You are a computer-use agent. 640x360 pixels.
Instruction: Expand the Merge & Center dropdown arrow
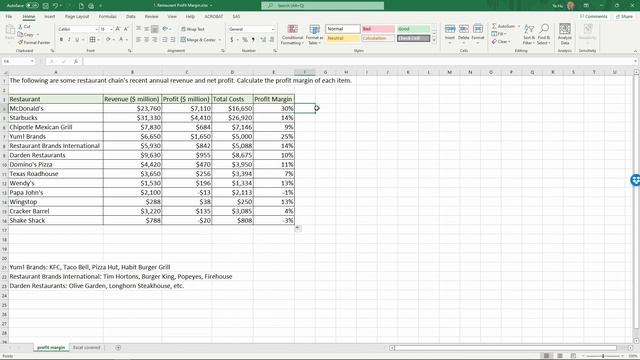[220, 40]
